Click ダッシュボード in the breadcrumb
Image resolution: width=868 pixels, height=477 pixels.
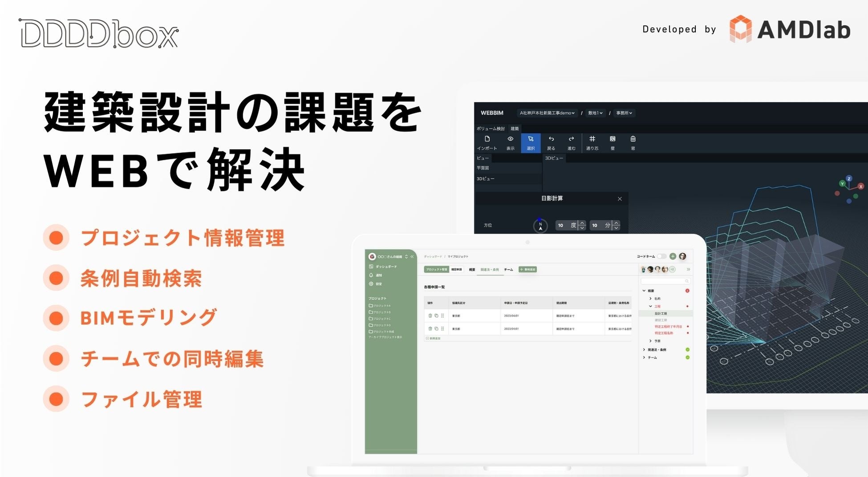point(433,256)
